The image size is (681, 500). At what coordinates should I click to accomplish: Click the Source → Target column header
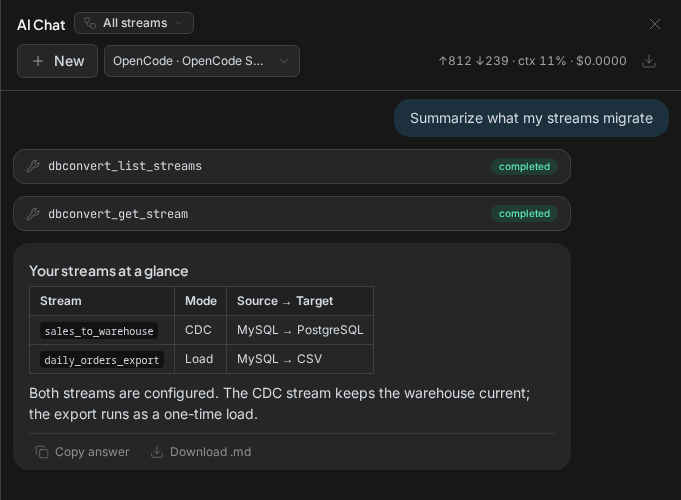tap(300, 301)
